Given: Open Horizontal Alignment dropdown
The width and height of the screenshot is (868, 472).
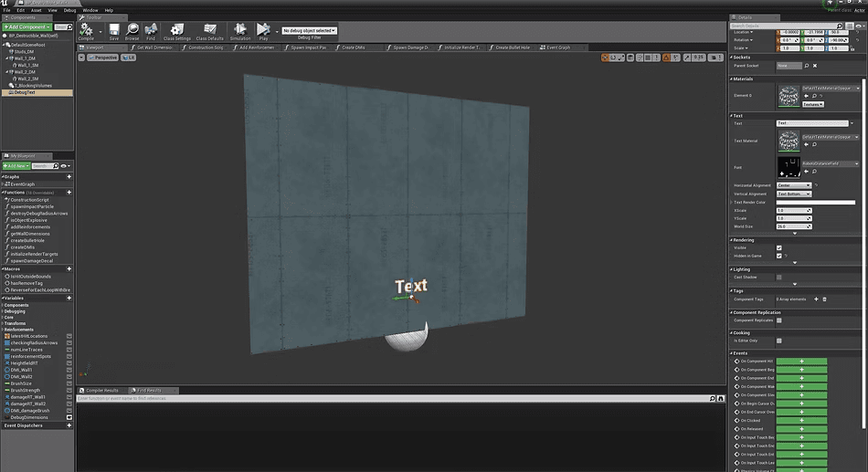Looking at the screenshot, I should tap(794, 185).
